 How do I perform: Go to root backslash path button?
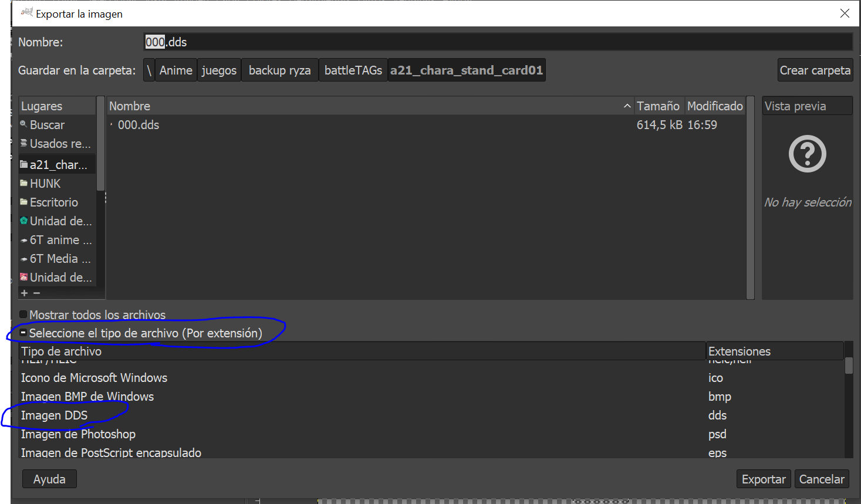pyautogui.click(x=149, y=70)
